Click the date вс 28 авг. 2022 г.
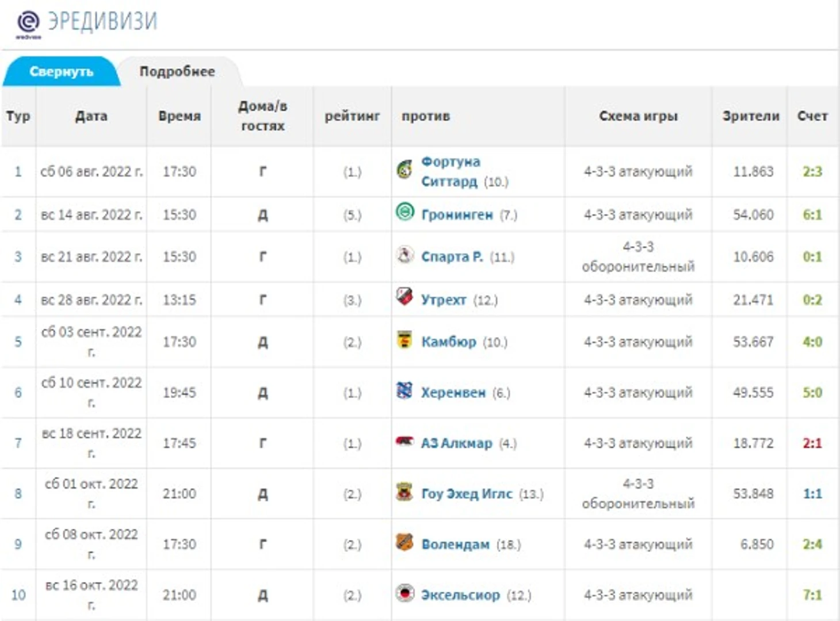The image size is (840, 621). pyautogui.click(x=91, y=300)
